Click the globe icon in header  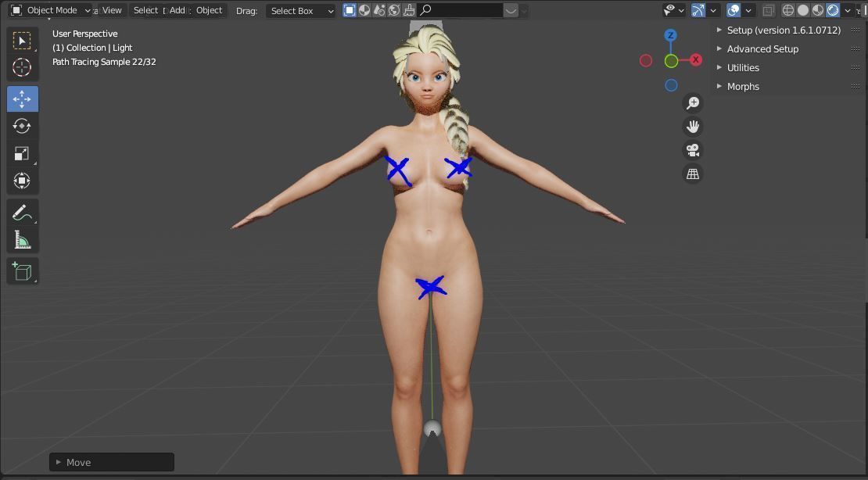[x=394, y=10]
